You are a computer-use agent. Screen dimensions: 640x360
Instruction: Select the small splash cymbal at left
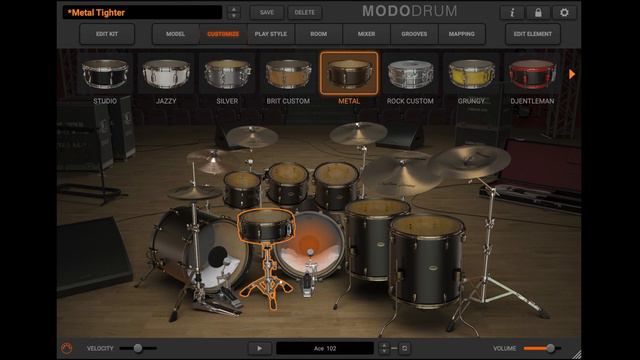[x=212, y=160]
